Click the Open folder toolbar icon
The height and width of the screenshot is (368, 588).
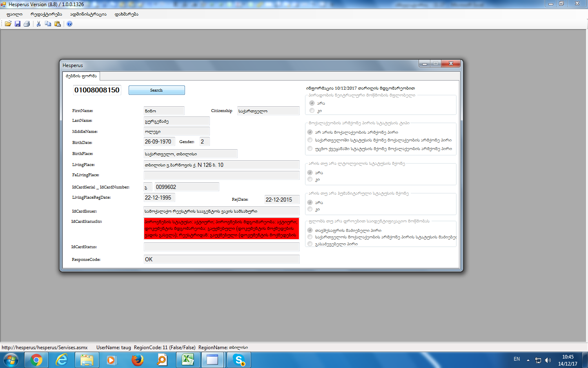click(x=8, y=24)
